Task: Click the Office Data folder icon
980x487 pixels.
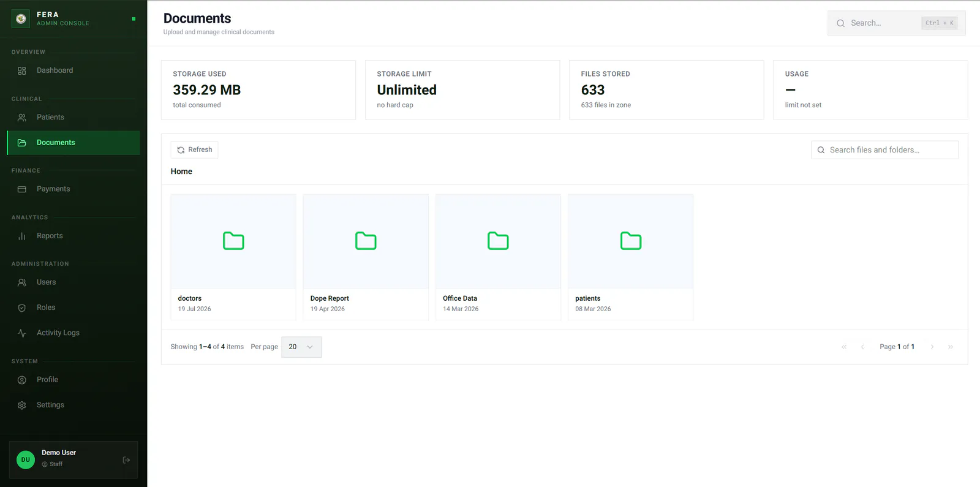Action: (x=498, y=241)
